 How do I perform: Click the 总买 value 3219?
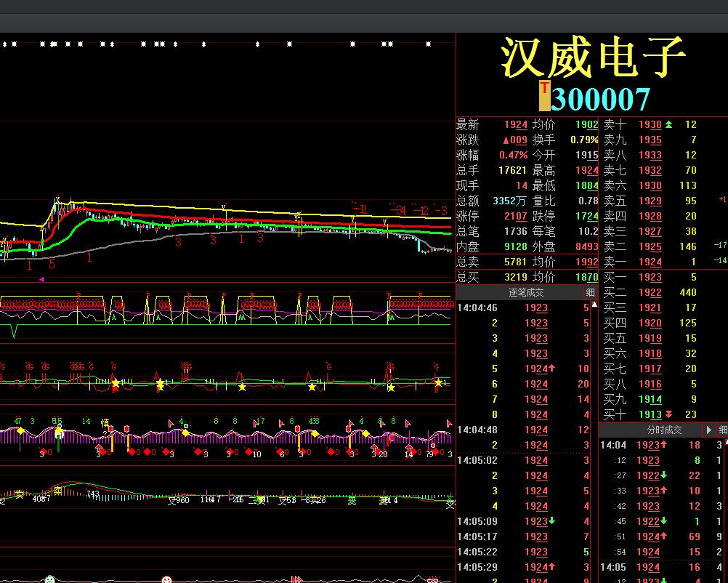pos(515,278)
